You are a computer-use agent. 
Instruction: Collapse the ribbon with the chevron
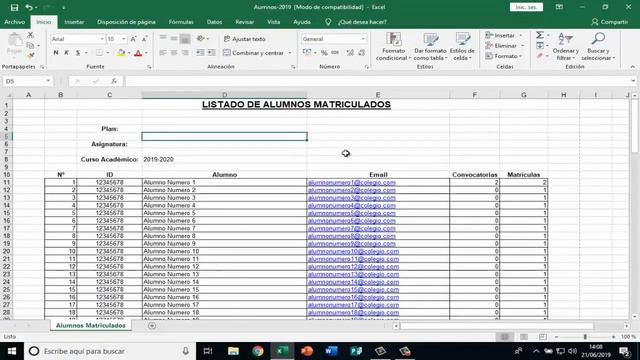(x=632, y=67)
